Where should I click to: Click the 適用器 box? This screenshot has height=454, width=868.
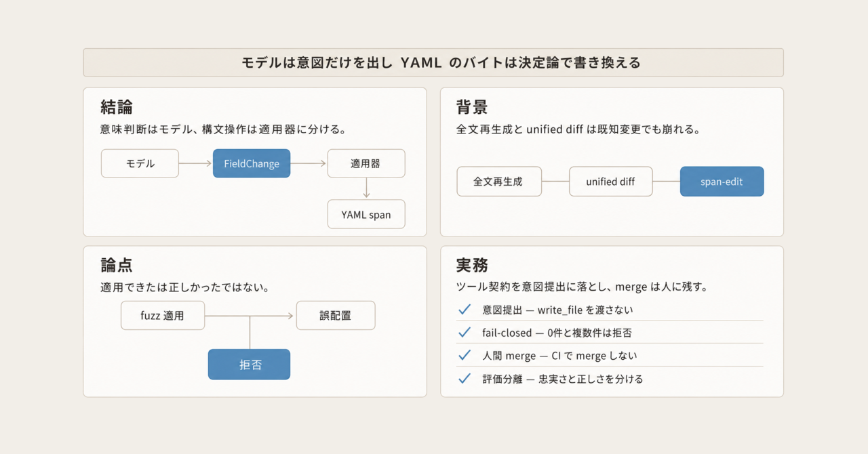tap(366, 163)
